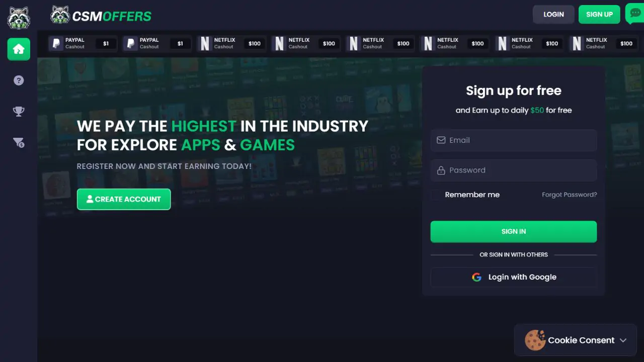Click the CREATE ACCOUNT button
Image resolution: width=644 pixels, height=362 pixels.
[x=124, y=199]
